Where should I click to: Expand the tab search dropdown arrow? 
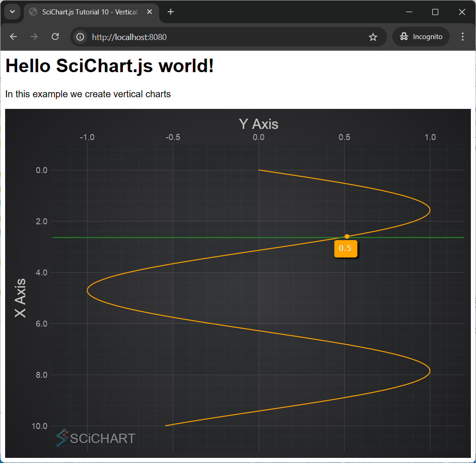point(12,12)
